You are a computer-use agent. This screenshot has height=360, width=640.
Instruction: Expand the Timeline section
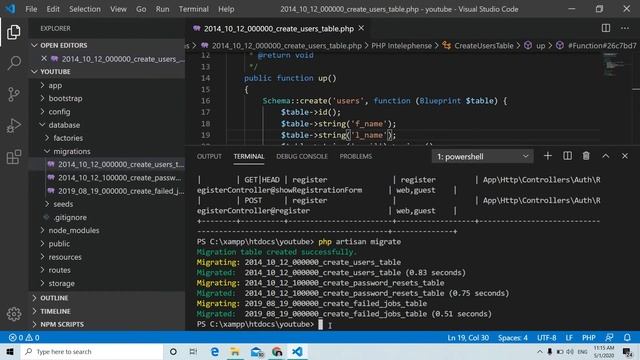[x=108, y=311]
